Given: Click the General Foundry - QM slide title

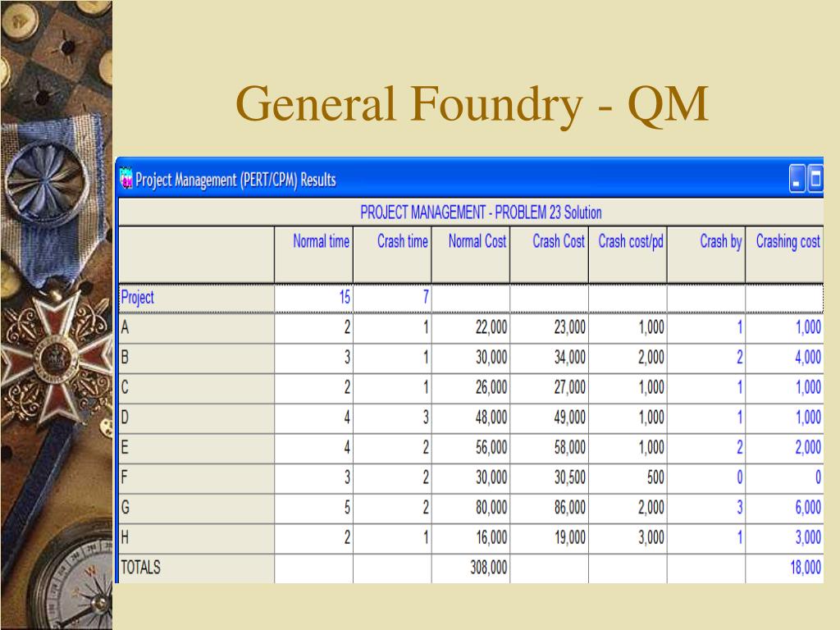Looking at the screenshot, I should pyautogui.click(x=472, y=104).
